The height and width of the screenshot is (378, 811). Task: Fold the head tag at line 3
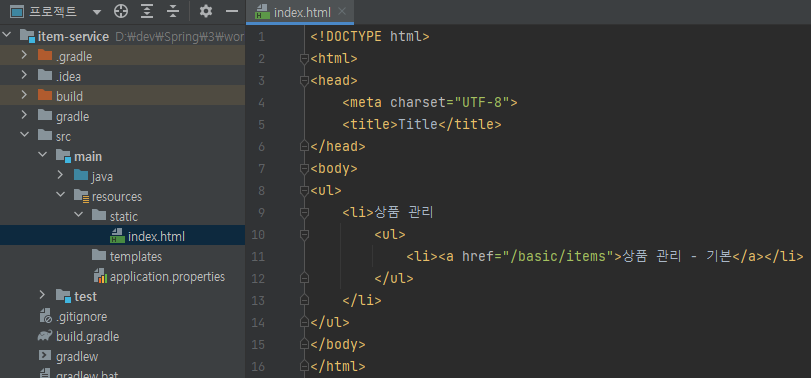[304, 81]
